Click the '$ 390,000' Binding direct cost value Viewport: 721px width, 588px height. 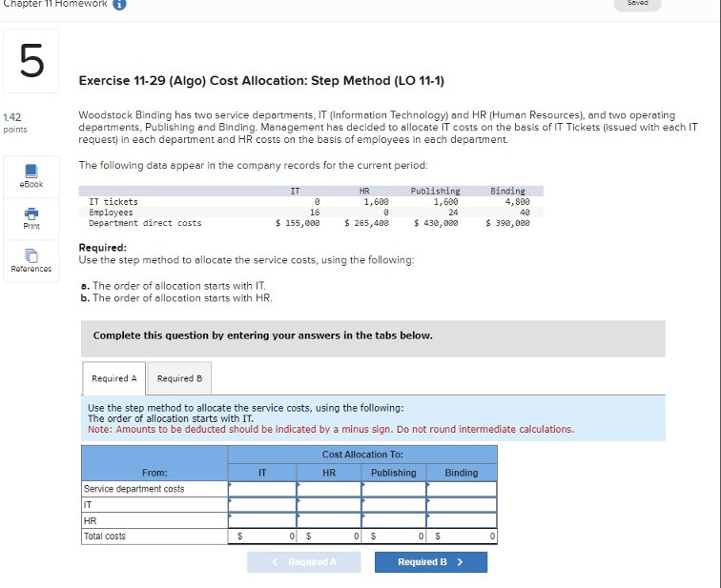tap(507, 223)
